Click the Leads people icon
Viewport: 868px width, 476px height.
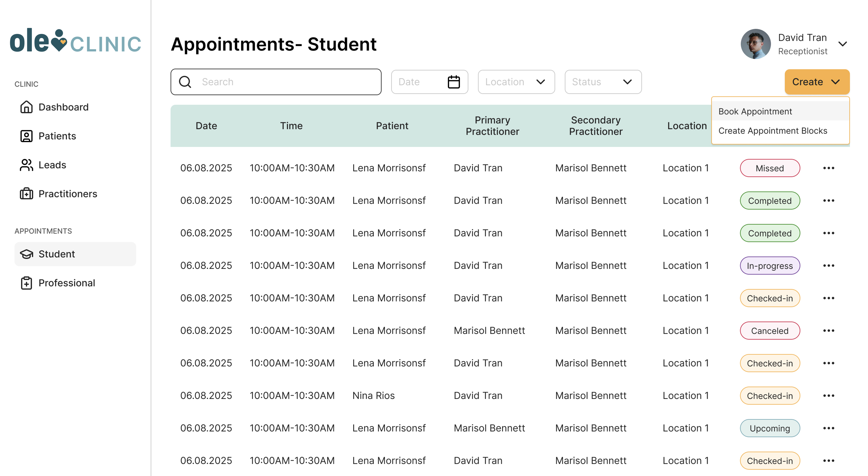(26, 165)
